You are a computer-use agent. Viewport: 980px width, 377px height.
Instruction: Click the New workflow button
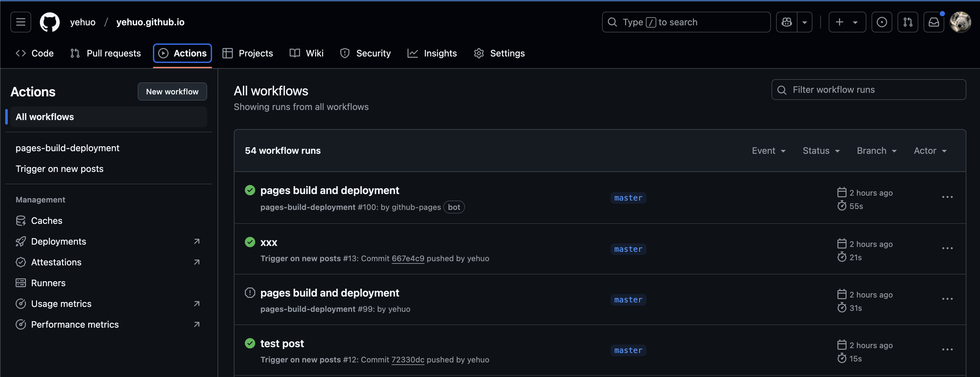[x=172, y=91]
